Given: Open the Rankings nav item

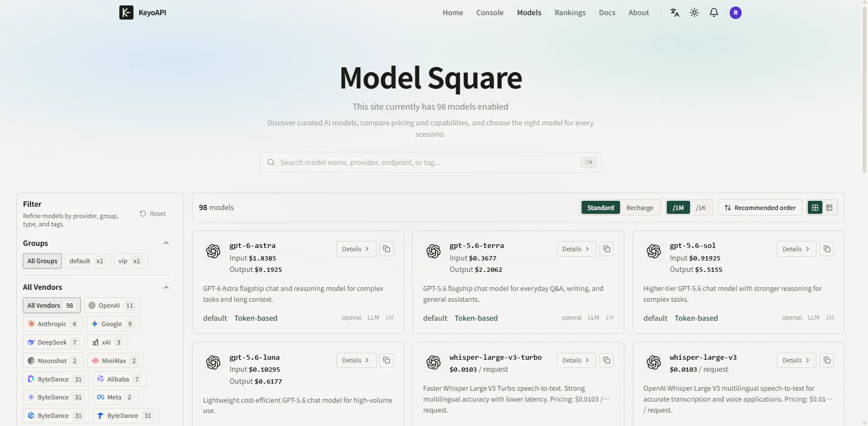Looking at the screenshot, I should tap(570, 12).
